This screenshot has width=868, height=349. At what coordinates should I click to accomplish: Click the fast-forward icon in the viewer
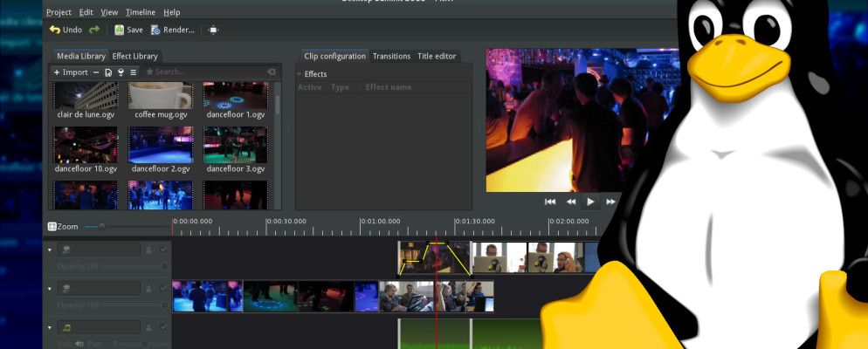610,202
